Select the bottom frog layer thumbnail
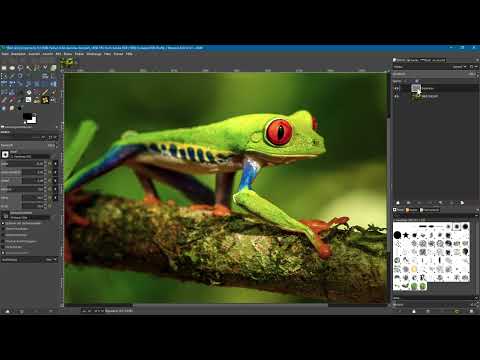Screen dimensions: 480x360 point(416,96)
